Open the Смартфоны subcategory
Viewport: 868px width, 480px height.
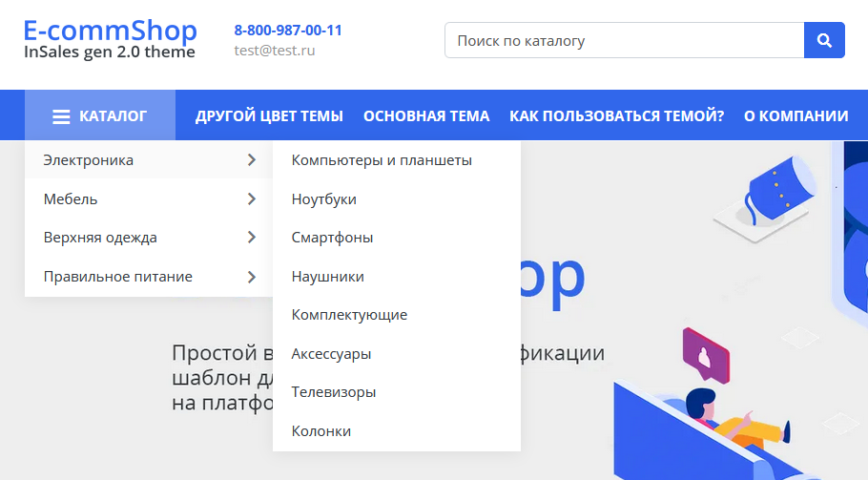click(x=332, y=238)
